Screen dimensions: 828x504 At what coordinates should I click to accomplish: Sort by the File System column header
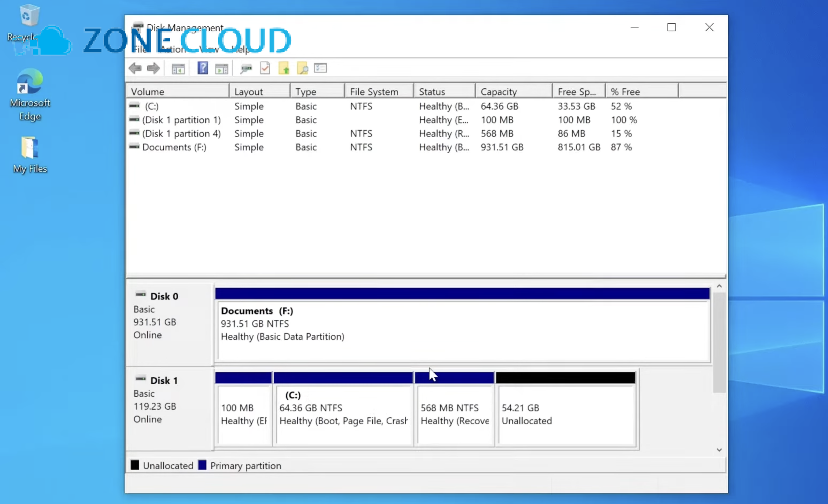[x=379, y=92]
